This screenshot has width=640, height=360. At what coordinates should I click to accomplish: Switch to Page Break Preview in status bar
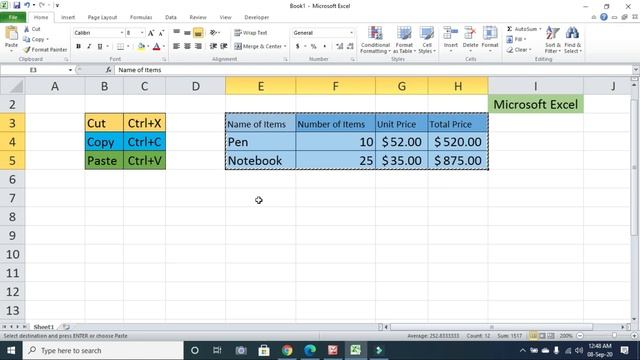pos(551,336)
